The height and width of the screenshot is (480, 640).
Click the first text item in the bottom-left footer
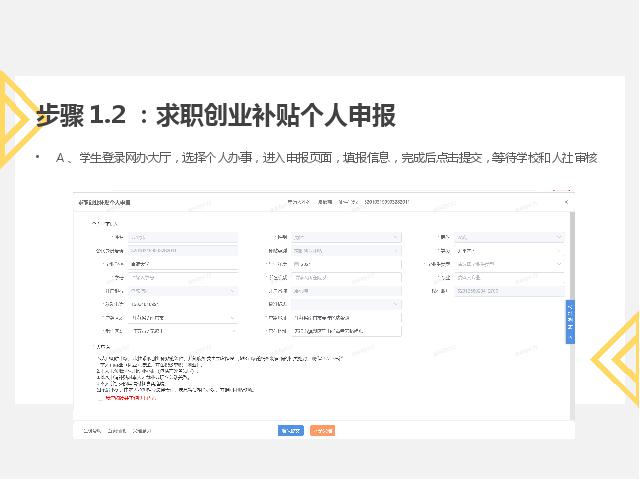[x=93, y=431]
